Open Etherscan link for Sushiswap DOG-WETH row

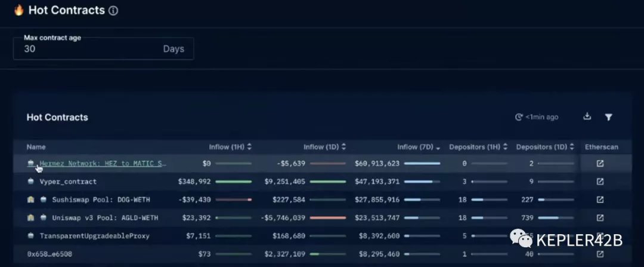click(600, 200)
